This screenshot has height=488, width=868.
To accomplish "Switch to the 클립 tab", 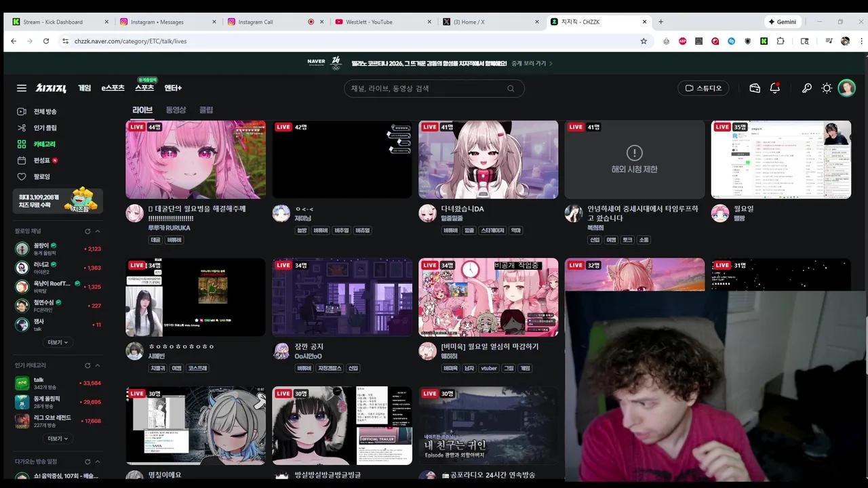I will click(x=206, y=110).
